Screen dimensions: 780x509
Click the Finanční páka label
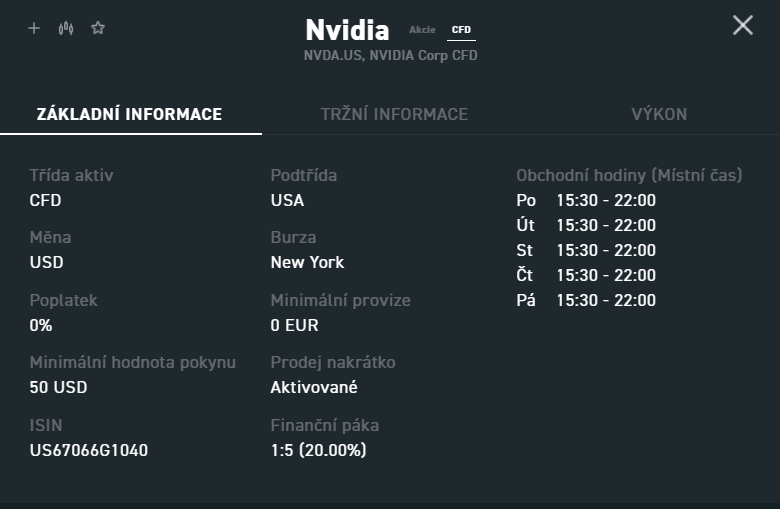tap(325, 425)
